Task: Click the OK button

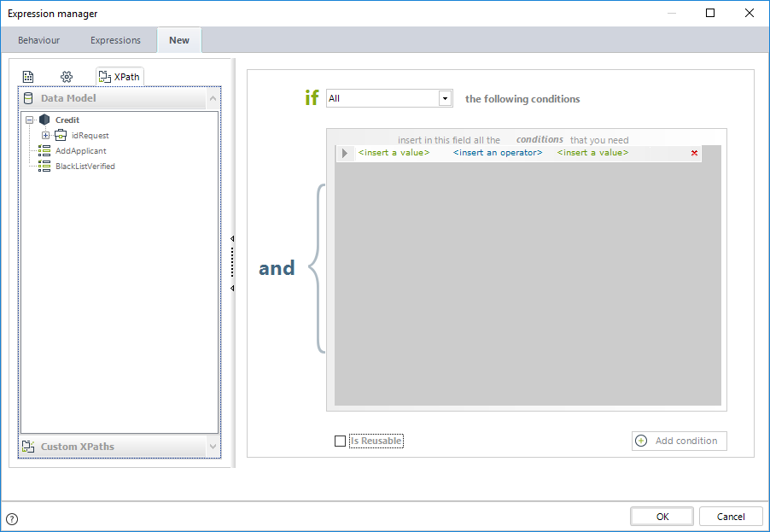Action: [x=662, y=517]
